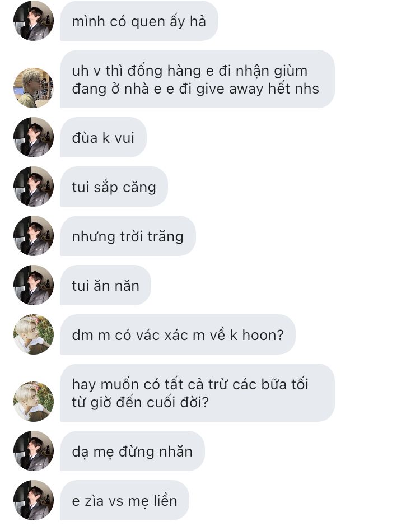Tap avatar beside "nhưng trời trăng"
The height and width of the screenshot is (526, 420).
click(x=34, y=236)
